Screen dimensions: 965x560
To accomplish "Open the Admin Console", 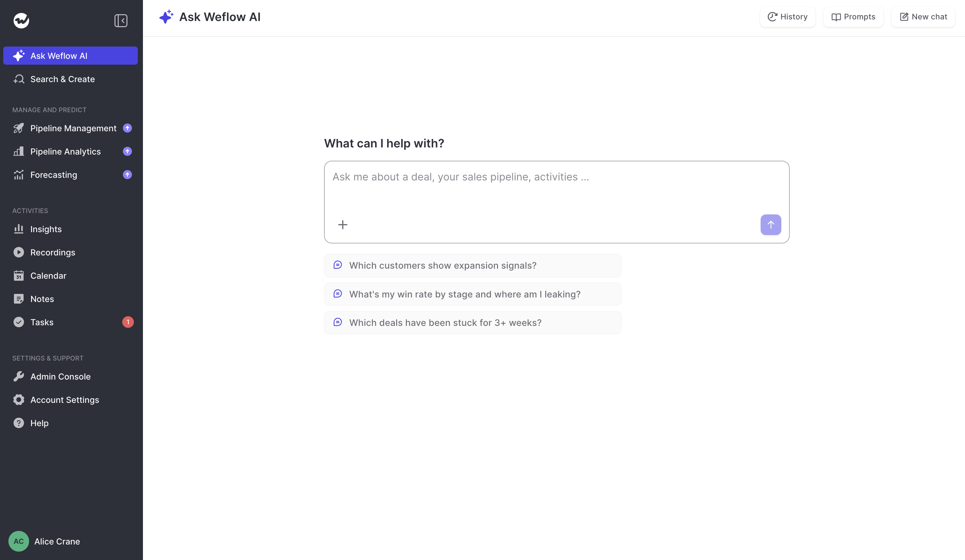I will pyautogui.click(x=70, y=377).
